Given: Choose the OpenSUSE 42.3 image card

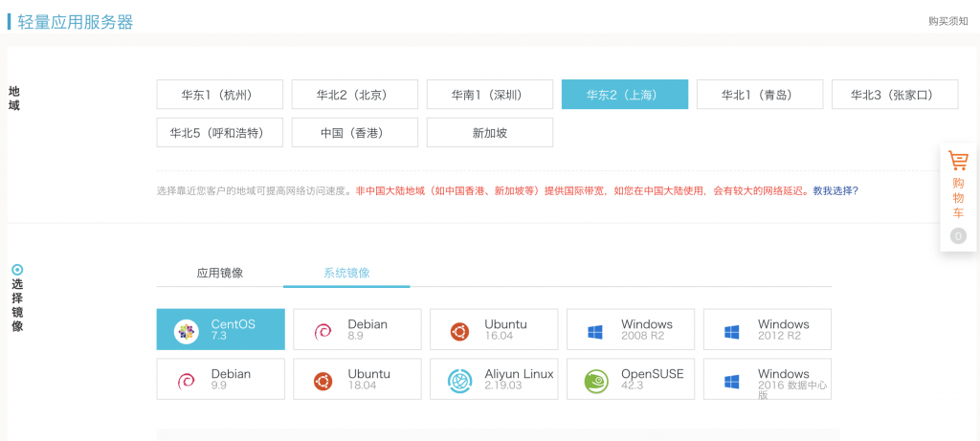Looking at the screenshot, I should (631, 379).
